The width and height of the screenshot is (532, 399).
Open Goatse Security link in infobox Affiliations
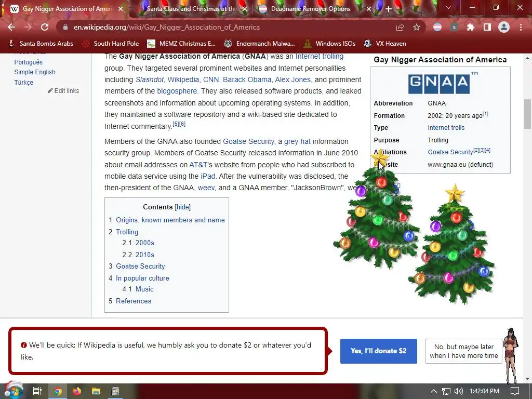tap(450, 152)
